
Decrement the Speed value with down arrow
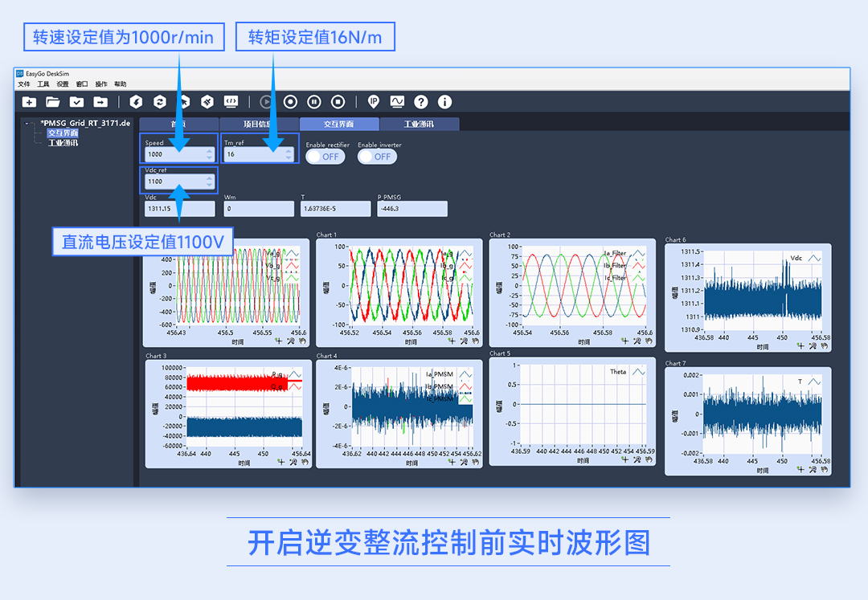click(209, 157)
